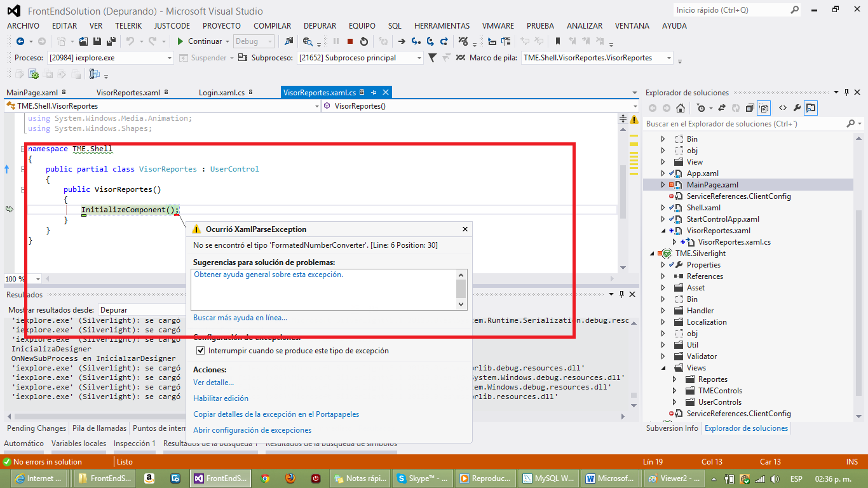Close the XamlParseException popup
Viewport: 868px width, 488px height.
[465, 229]
